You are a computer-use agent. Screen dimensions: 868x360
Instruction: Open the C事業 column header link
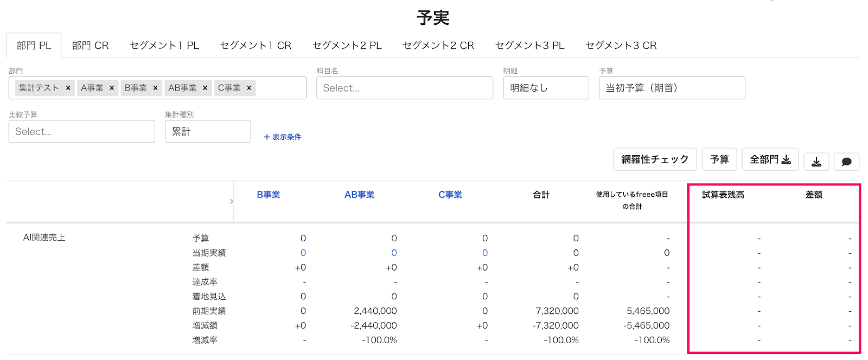point(450,195)
